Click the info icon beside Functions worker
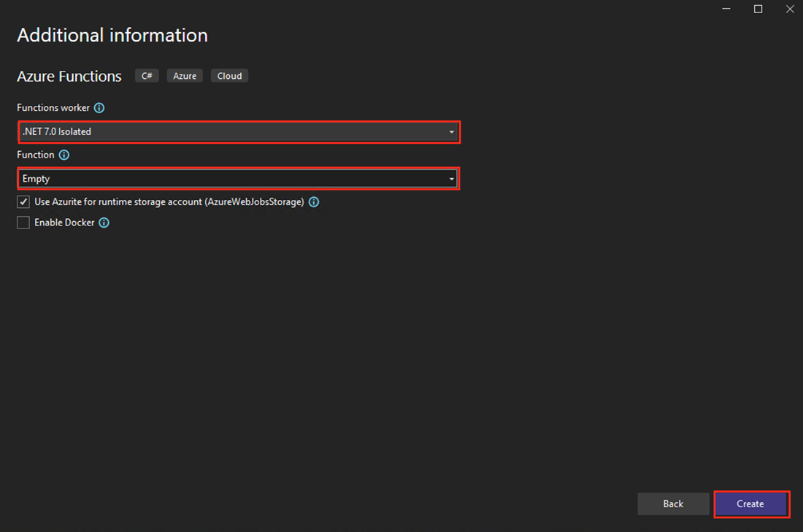Image resolution: width=803 pixels, height=532 pixels. coord(99,107)
